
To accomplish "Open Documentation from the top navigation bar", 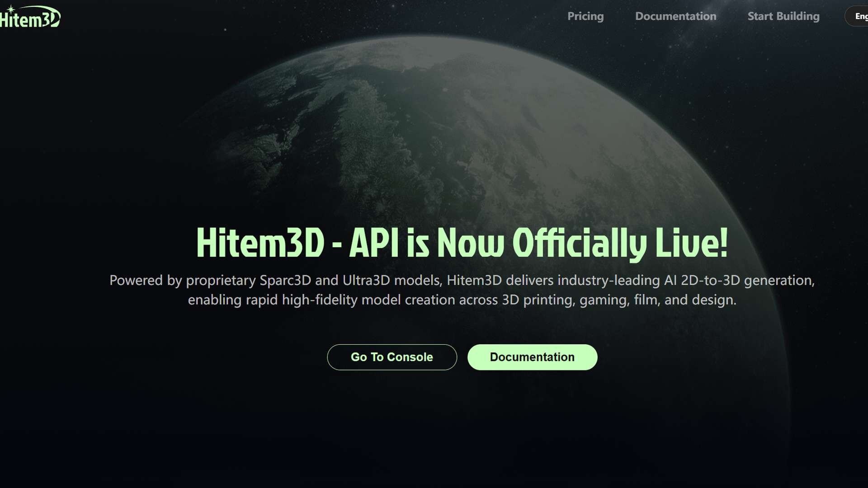I will click(x=675, y=16).
